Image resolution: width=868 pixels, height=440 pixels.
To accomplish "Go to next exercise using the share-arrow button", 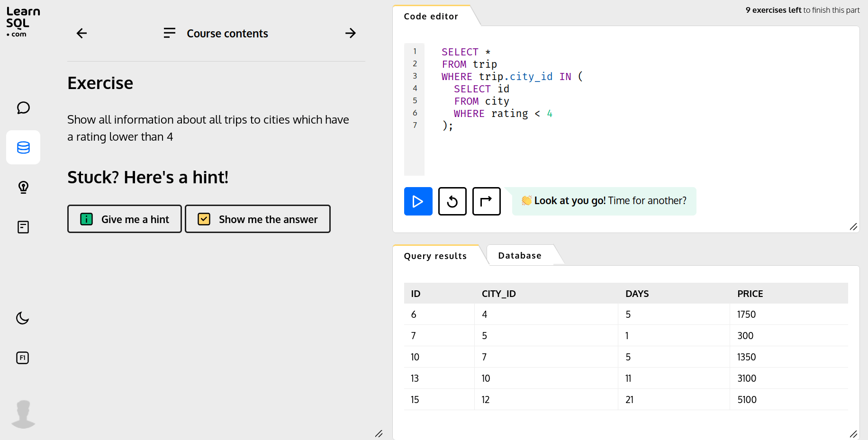I will 486,201.
